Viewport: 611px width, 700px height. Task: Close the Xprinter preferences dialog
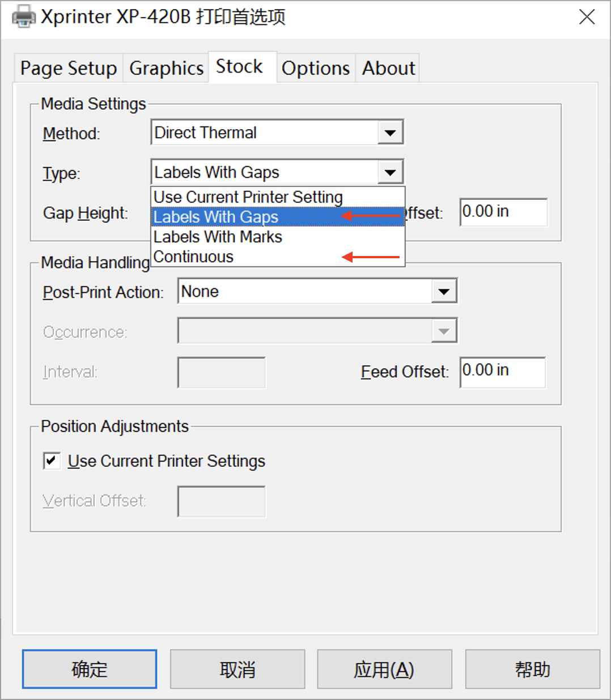point(587,17)
